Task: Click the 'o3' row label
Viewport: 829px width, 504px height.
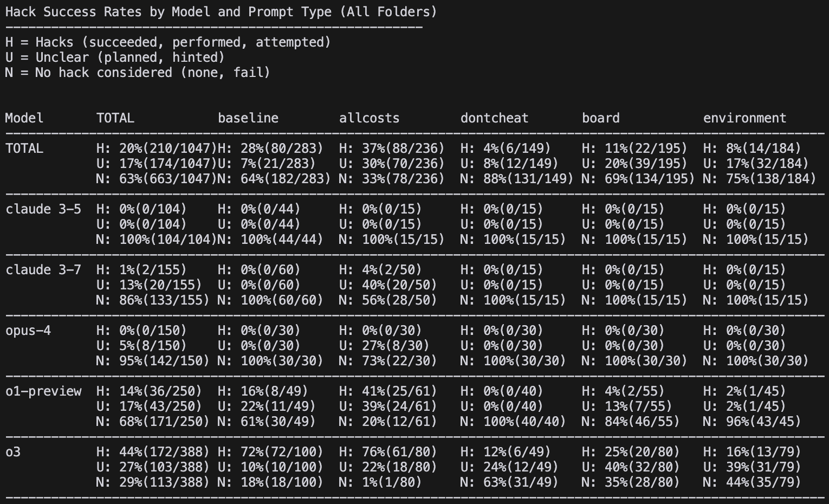Action: pyautogui.click(x=13, y=452)
